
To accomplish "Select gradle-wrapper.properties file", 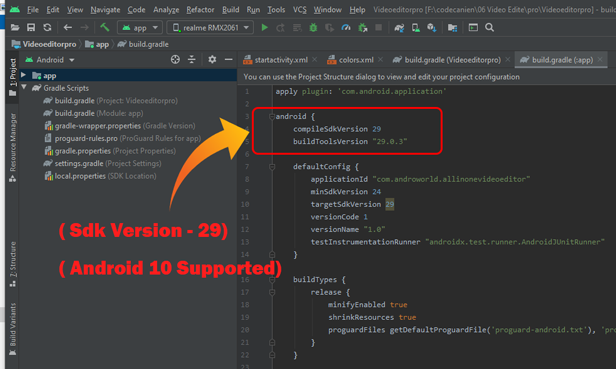I will pyautogui.click(x=120, y=126).
